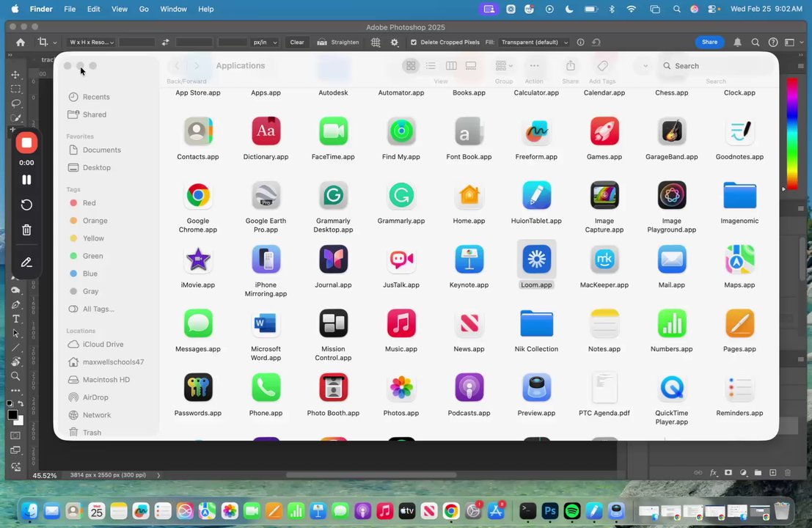The width and height of the screenshot is (812, 528).
Task: Open the Help menu
Action: pos(205,9)
